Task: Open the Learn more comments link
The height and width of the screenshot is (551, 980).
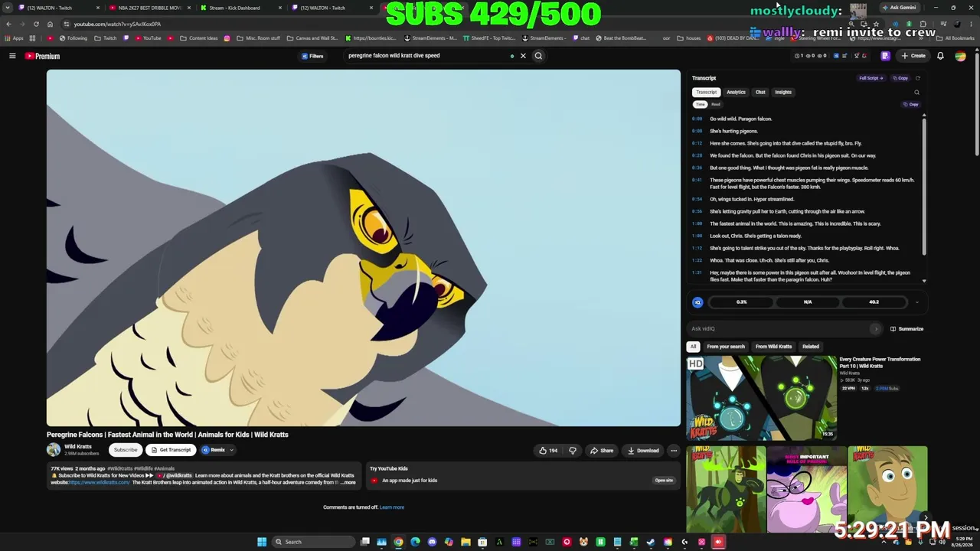Action: point(391,507)
